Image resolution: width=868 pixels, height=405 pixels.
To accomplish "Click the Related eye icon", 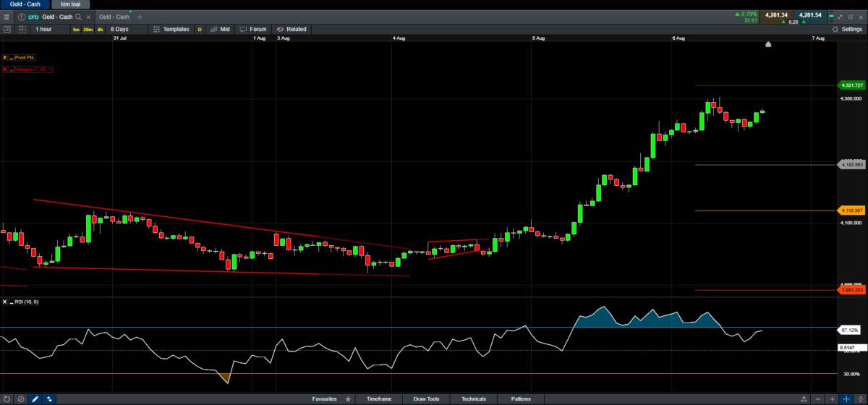I will pos(280,29).
